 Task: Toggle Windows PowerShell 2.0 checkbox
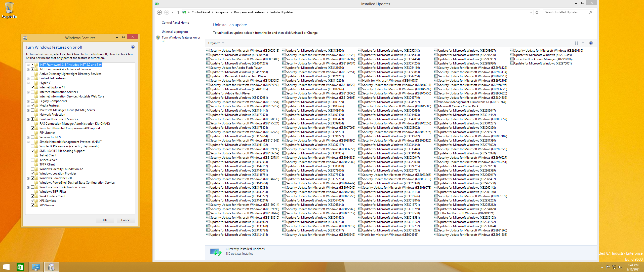[x=33, y=178]
